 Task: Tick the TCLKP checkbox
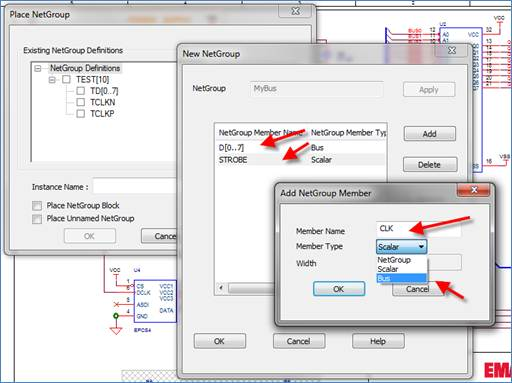tap(80, 114)
